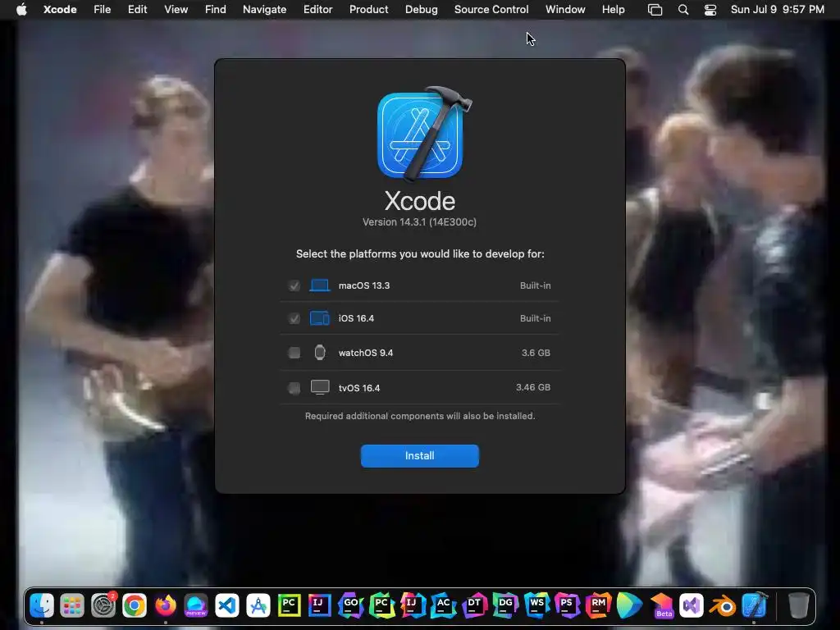840x630 pixels.
Task: Open the Source Control menu
Action: click(491, 10)
